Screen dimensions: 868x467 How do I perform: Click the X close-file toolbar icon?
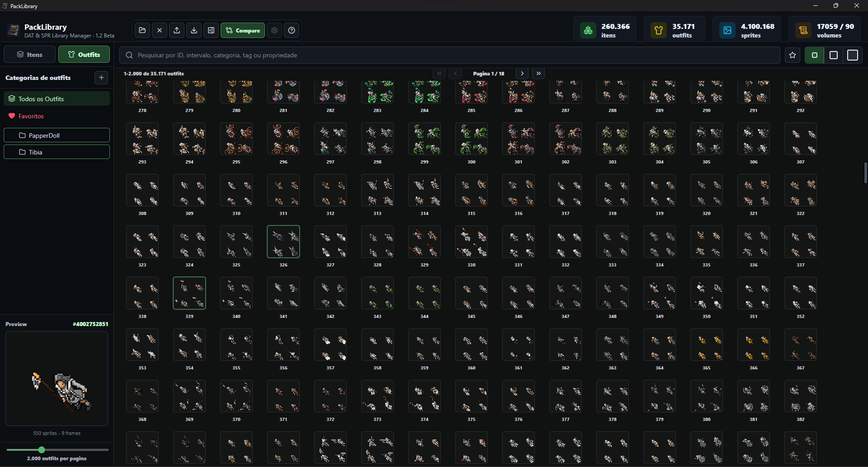click(x=160, y=30)
